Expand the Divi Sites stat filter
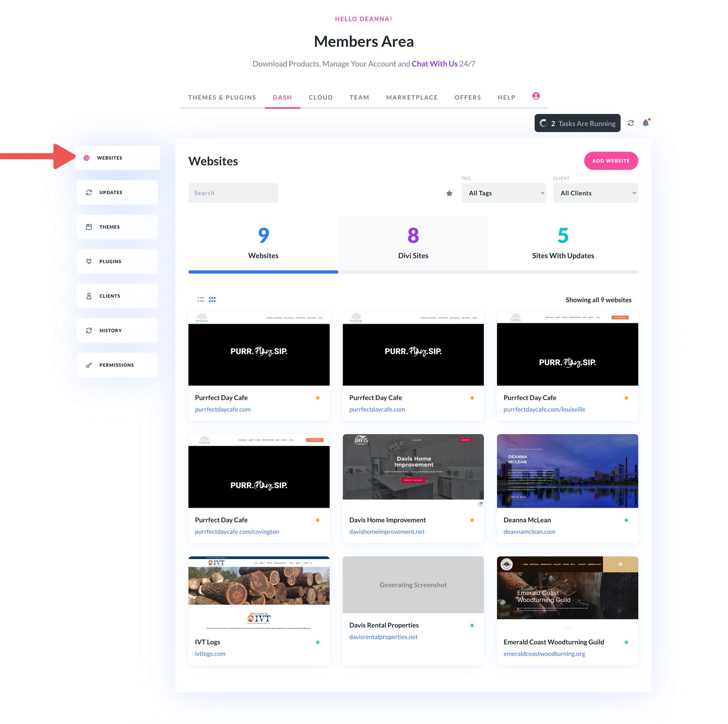The height and width of the screenshot is (724, 728). tap(413, 243)
